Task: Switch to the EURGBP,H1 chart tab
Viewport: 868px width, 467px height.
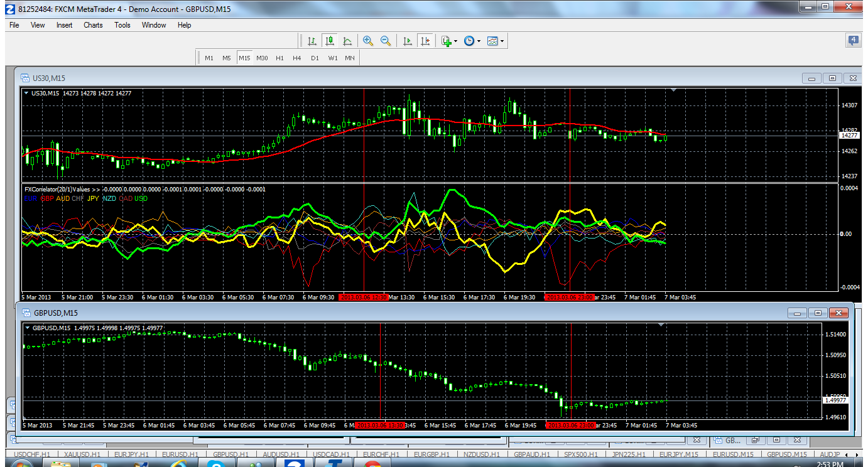Action: point(431,454)
